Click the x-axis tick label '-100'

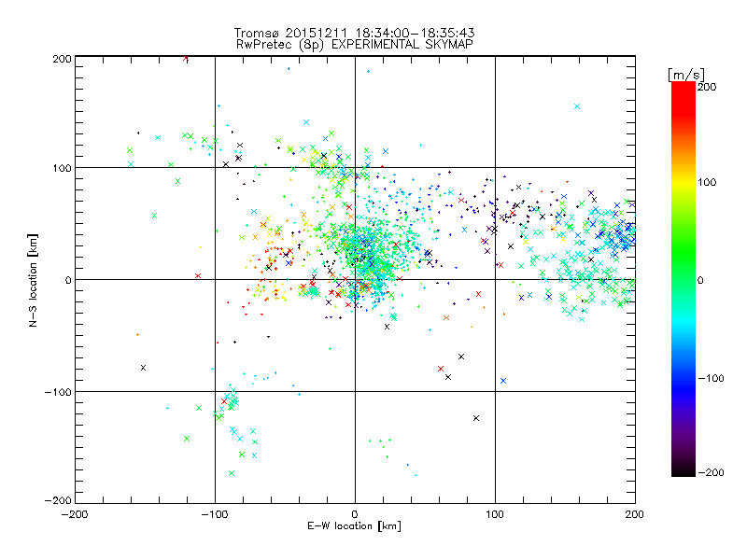tap(215, 514)
